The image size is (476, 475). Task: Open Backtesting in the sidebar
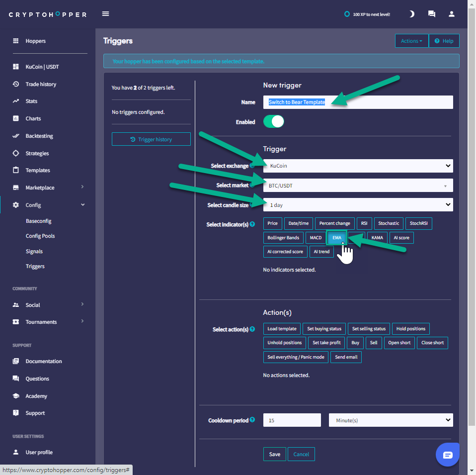click(x=39, y=136)
